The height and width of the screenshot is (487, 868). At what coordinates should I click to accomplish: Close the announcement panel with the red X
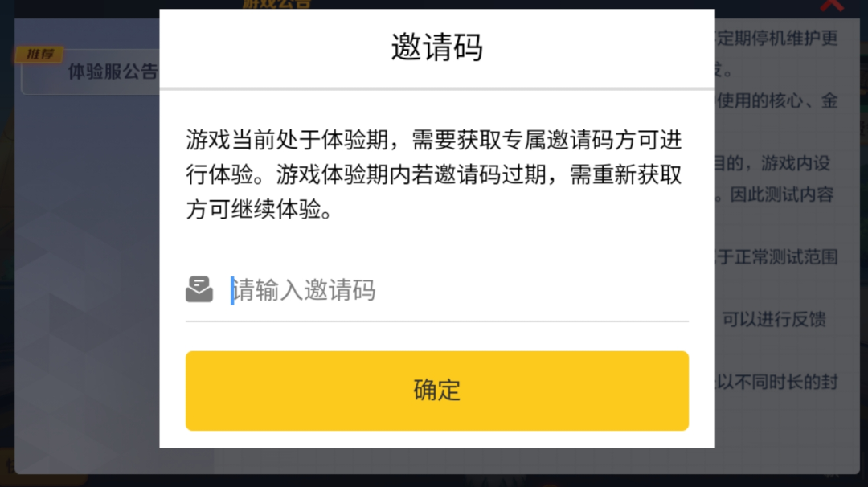pyautogui.click(x=832, y=6)
